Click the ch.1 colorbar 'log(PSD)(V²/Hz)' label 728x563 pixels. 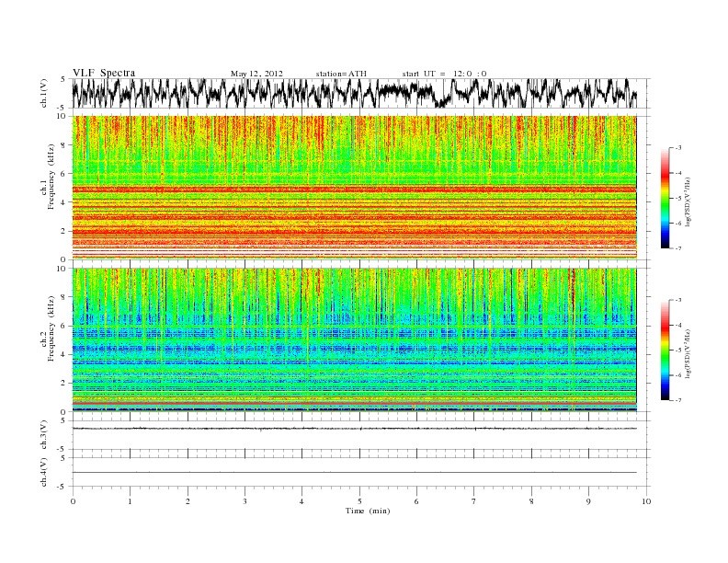(689, 202)
